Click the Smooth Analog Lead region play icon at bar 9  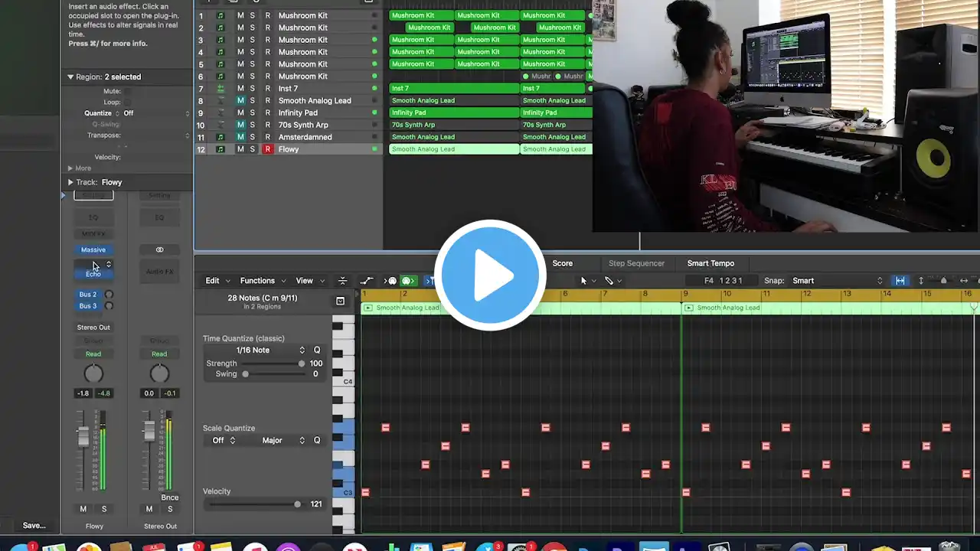690,308
